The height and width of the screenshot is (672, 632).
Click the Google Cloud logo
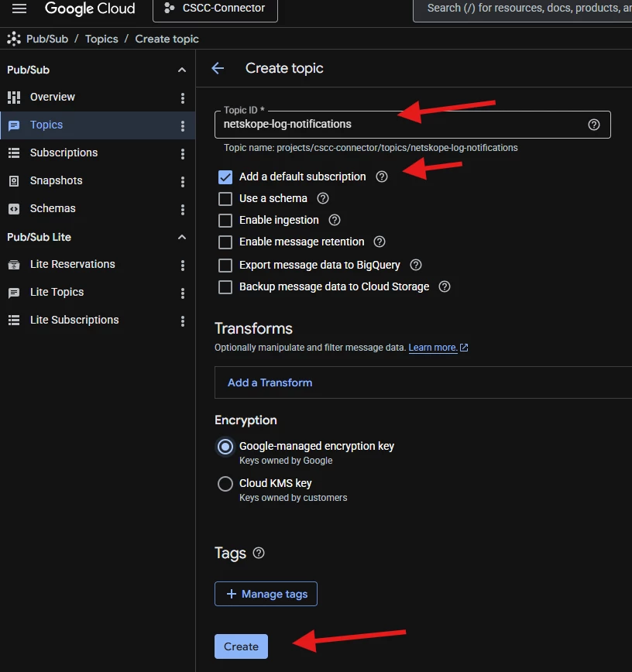pyautogui.click(x=90, y=9)
